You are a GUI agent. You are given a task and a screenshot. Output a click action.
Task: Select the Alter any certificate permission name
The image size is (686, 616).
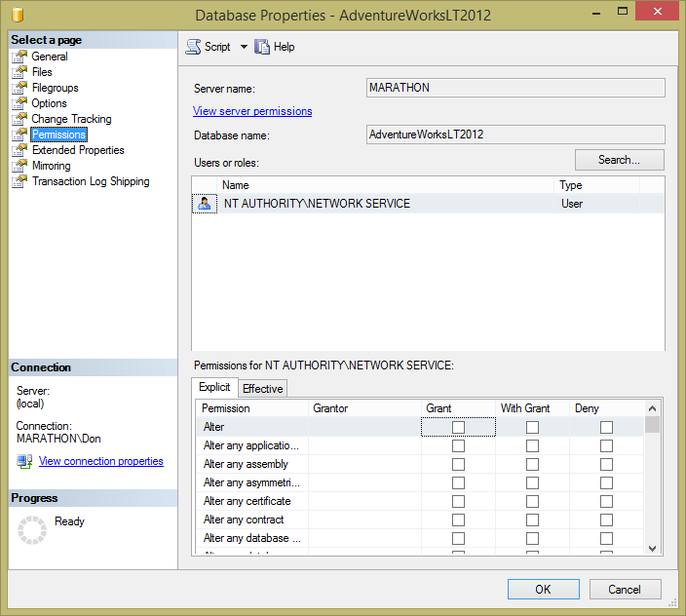(247, 501)
